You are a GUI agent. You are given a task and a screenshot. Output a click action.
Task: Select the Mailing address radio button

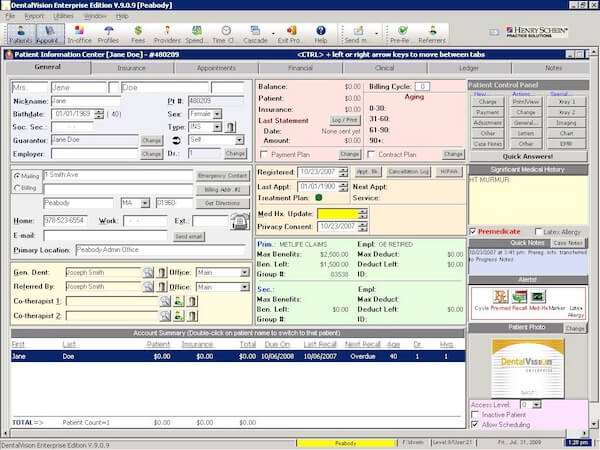[x=17, y=176]
